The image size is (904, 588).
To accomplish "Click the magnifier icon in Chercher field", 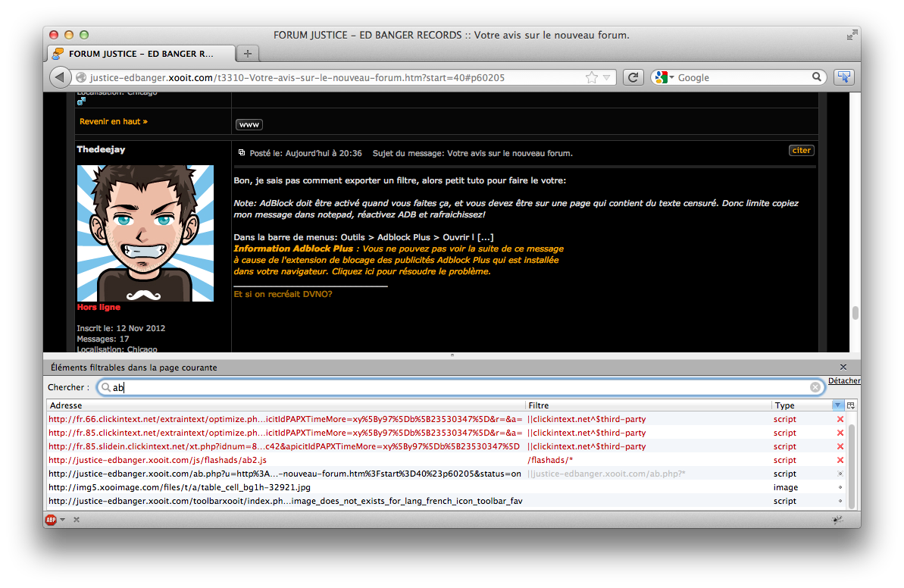I will coord(106,387).
